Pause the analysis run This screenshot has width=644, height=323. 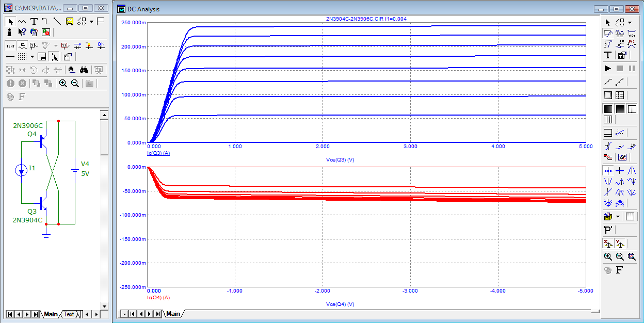coord(632,68)
